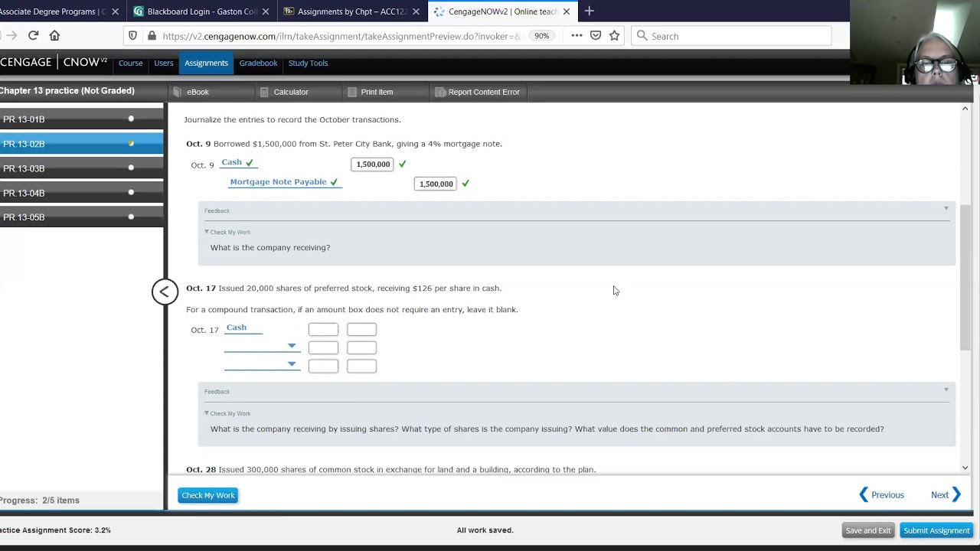Close the CengageNOWv2 tab
The height and width of the screenshot is (551, 980).
pos(567,11)
